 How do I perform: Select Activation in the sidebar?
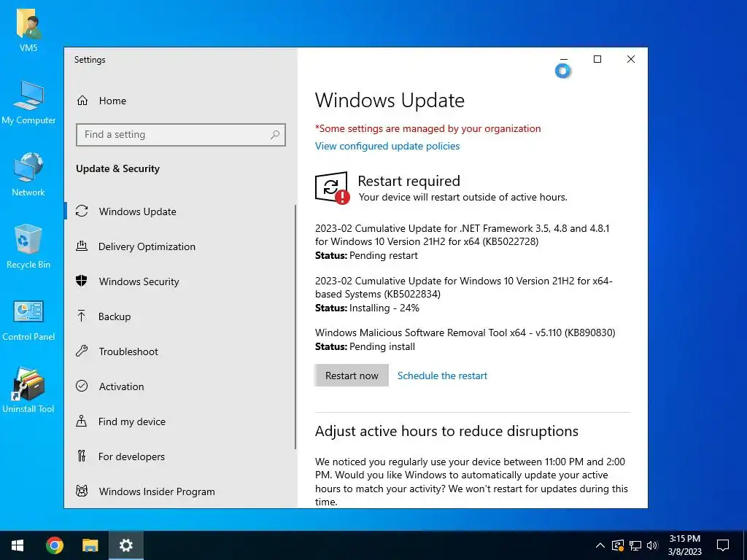click(180, 386)
